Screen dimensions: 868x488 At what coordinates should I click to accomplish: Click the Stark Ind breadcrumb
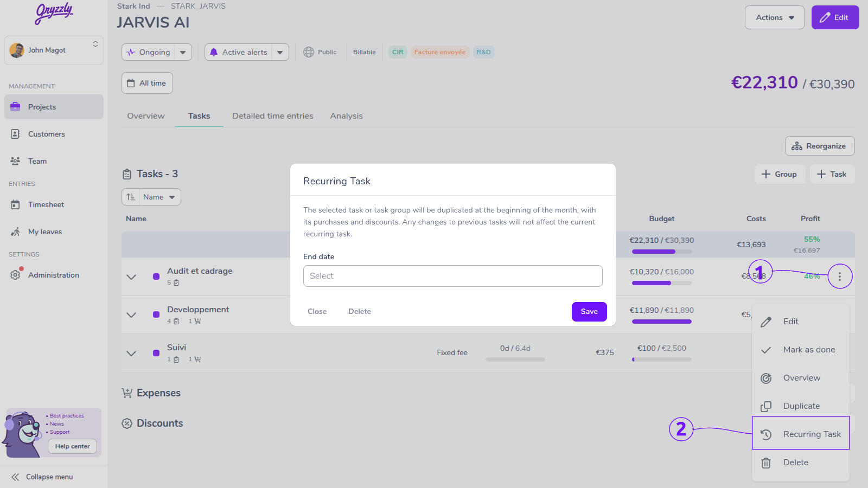coord(133,6)
